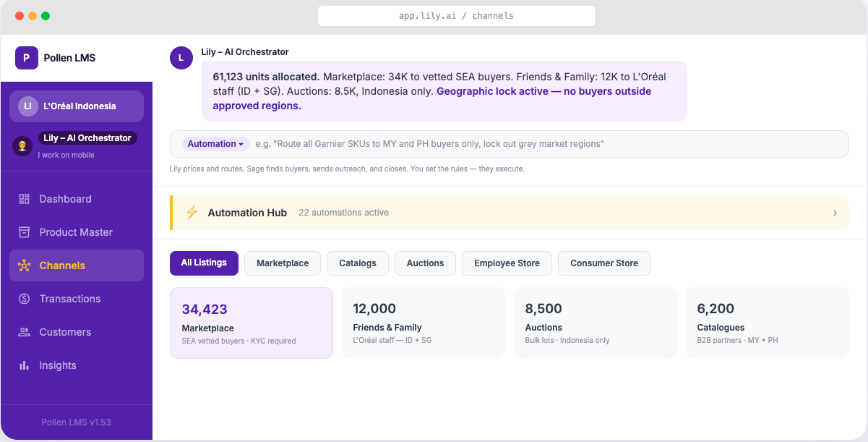The height and width of the screenshot is (442, 868).
Task: Navigate to Customers
Action: (x=77, y=332)
